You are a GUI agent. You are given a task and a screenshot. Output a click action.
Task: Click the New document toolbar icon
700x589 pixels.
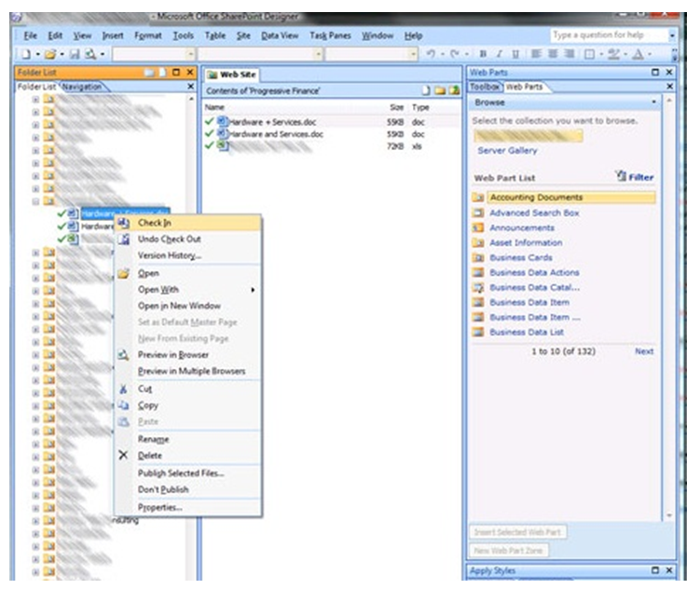point(26,54)
